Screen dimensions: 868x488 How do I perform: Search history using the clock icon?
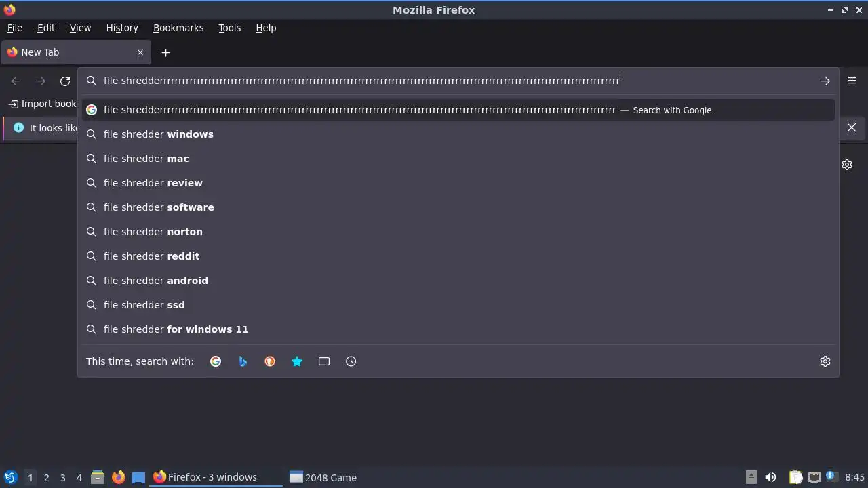[351, 361]
